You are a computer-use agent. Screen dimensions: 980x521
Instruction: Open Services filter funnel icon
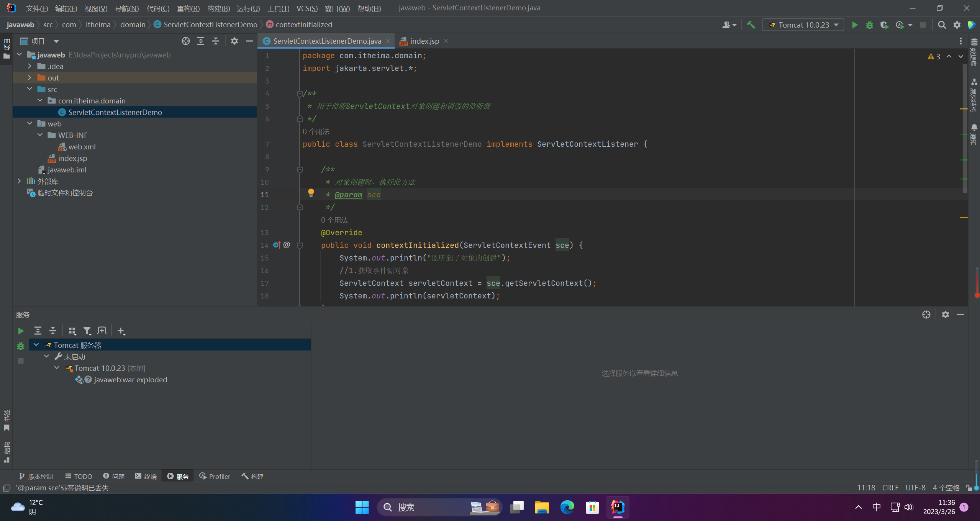click(87, 331)
